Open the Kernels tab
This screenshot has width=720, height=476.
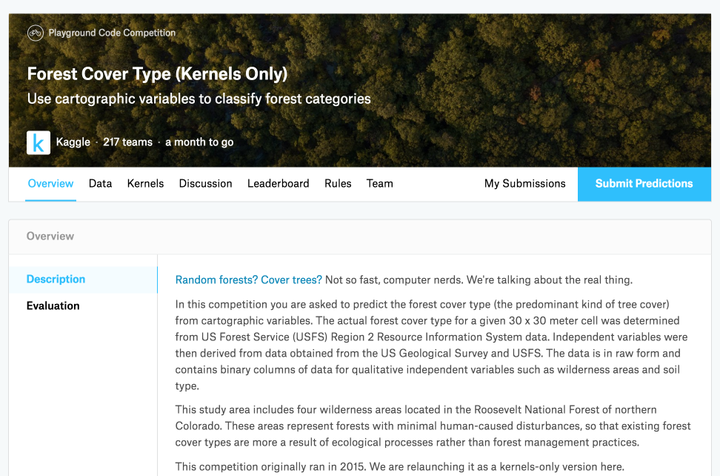(x=145, y=184)
